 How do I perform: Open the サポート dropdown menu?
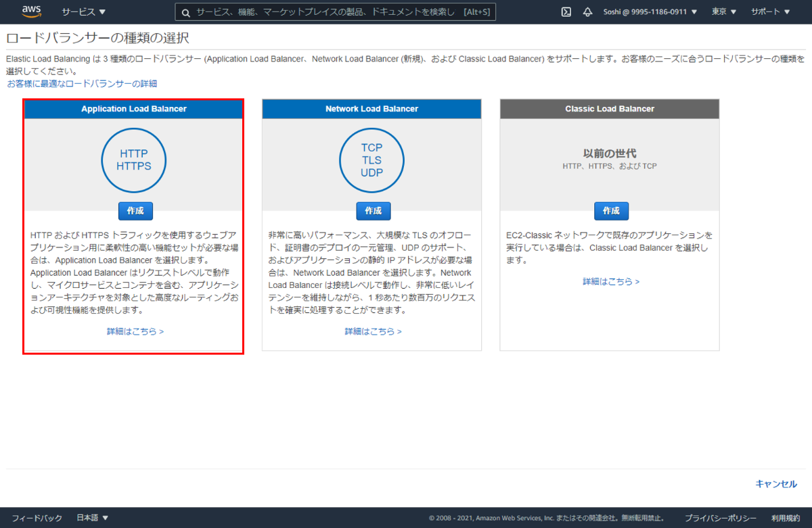[770, 12]
